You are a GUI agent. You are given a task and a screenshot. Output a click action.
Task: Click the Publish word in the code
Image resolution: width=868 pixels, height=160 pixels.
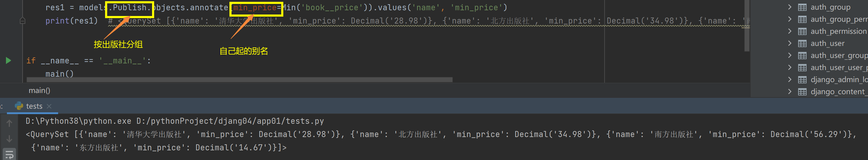[129, 8]
